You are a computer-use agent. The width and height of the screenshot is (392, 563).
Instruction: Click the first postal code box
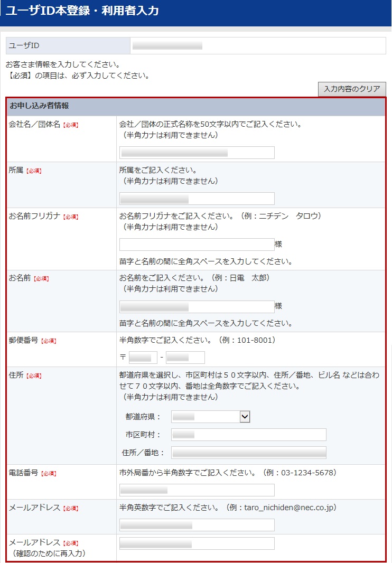(x=143, y=358)
